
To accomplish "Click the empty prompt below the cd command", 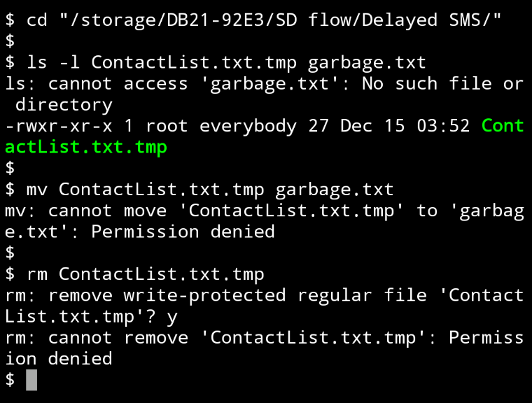I will click(10, 41).
